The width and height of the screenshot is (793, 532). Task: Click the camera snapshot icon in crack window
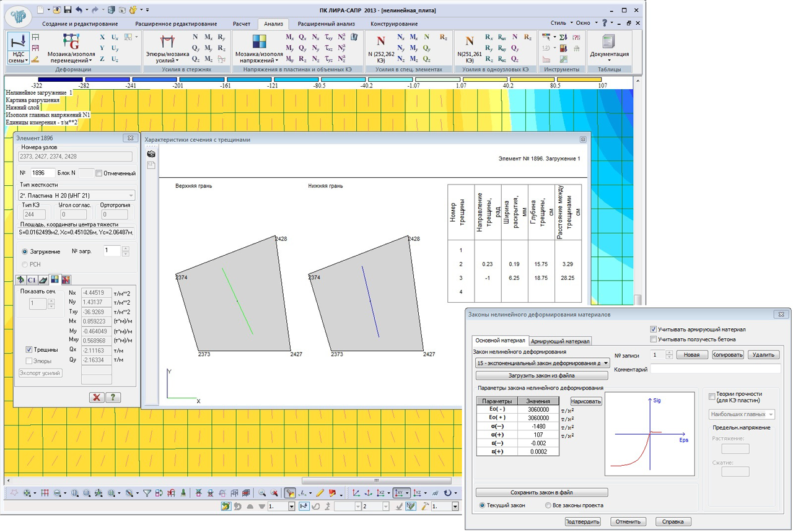tap(151, 154)
